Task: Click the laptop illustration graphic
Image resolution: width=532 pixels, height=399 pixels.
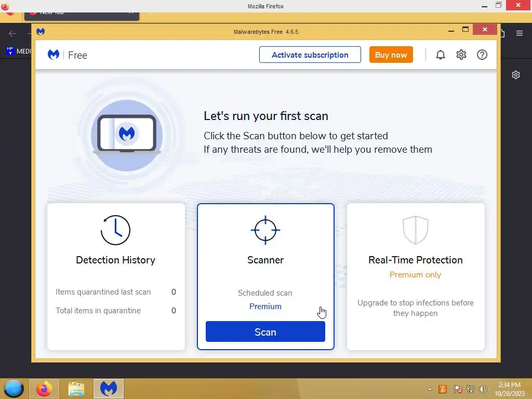Action: 127,135
